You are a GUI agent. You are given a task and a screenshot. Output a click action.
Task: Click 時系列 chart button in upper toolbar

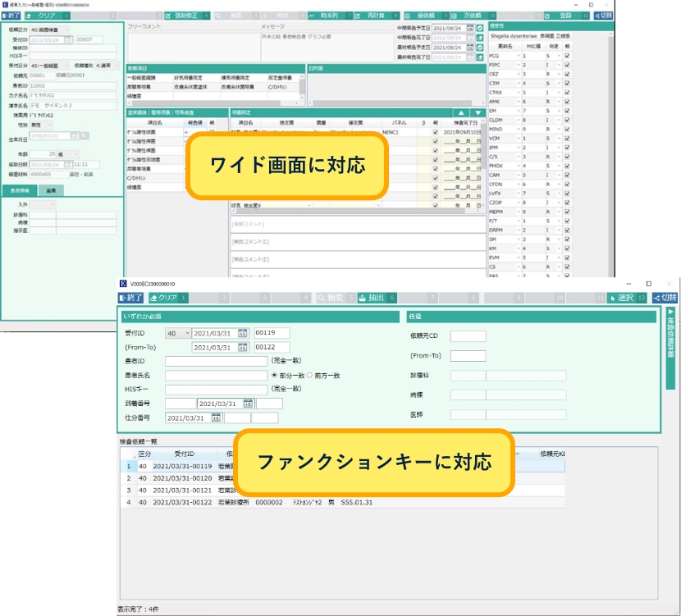coord(327,16)
